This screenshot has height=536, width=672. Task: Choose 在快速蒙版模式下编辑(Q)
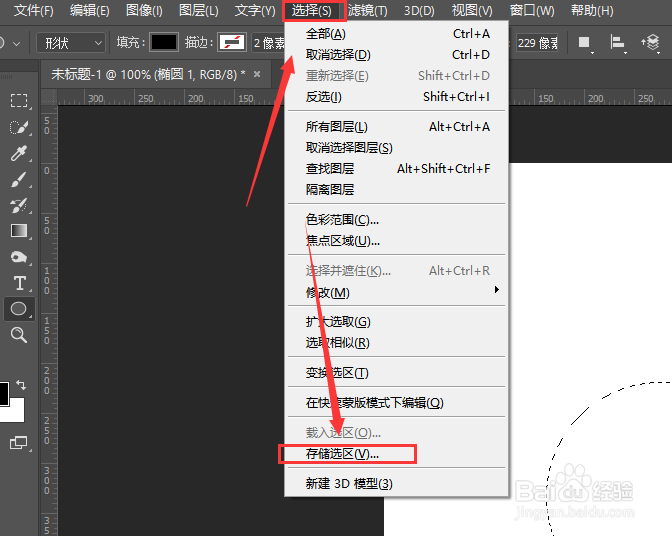(x=397, y=403)
